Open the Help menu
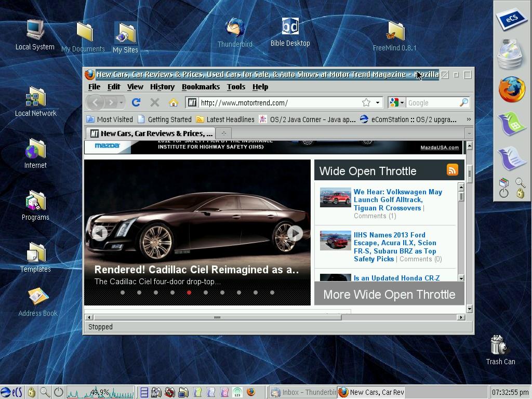The height and width of the screenshot is (399, 532). coord(260,87)
